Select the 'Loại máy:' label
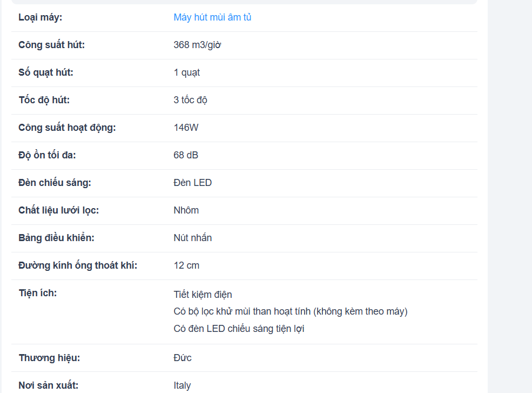Image resolution: width=532 pixels, height=393 pixels. (41, 17)
